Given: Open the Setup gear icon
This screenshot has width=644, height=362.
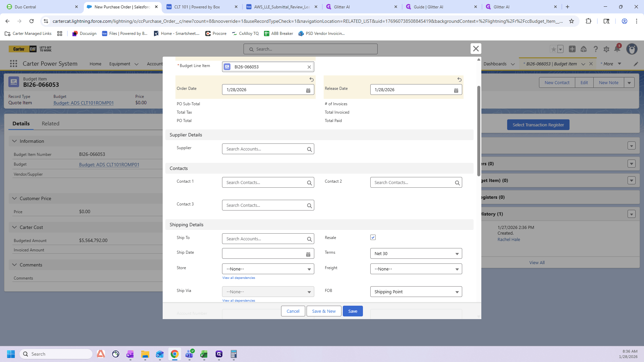Looking at the screenshot, I should [606, 49].
